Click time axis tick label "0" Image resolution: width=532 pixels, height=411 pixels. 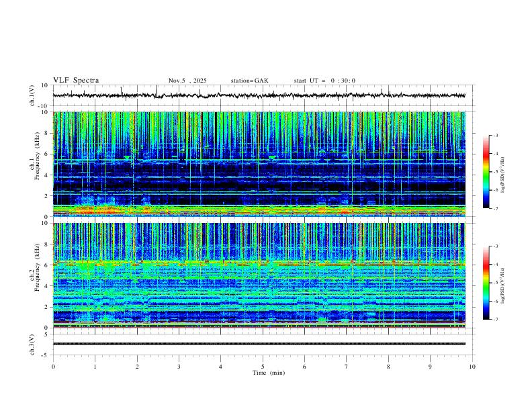tap(53, 367)
